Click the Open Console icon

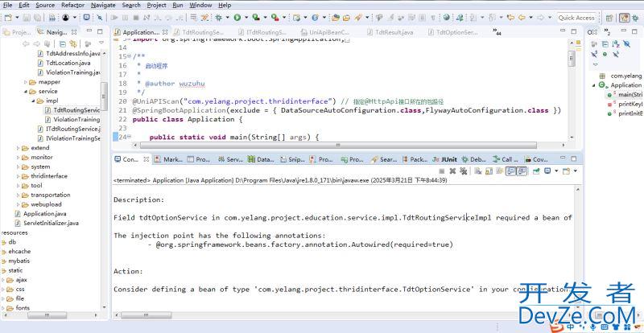coord(566,171)
